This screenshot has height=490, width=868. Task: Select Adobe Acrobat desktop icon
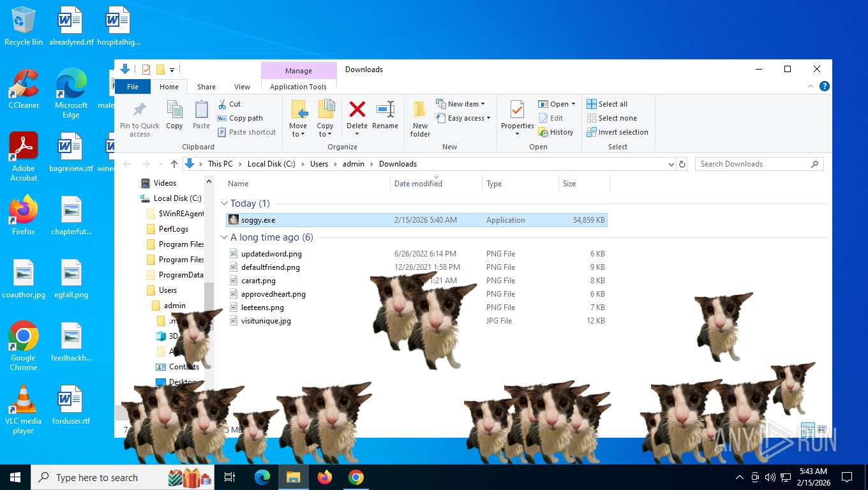pyautogui.click(x=24, y=157)
